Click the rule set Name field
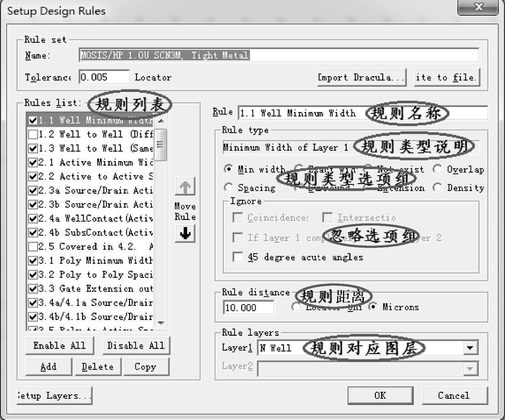The height and width of the screenshot is (420, 505). tap(279, 55)
